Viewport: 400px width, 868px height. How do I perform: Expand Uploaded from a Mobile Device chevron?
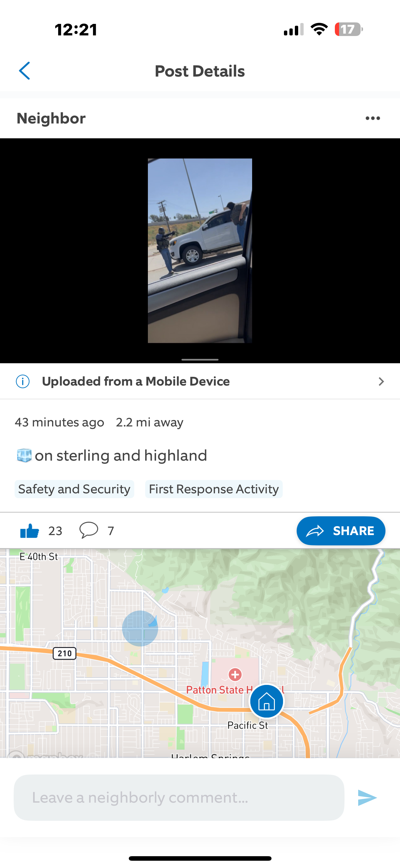pyautogui.click(x=381, y=381)
